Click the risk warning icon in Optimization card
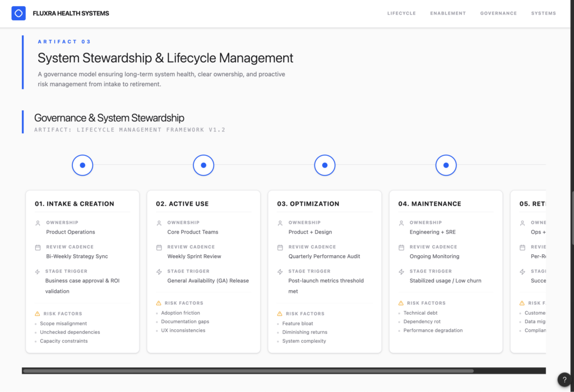This screenshot has width=574, height=392. 280,314
